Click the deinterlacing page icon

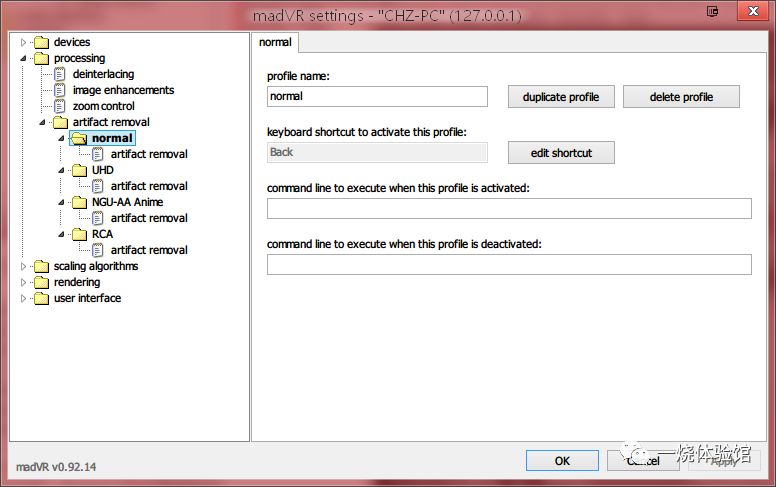pyautogui.click(x=59, y=74)
